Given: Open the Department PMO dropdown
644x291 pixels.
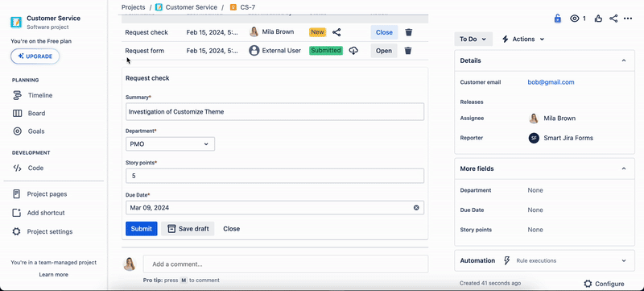Looking at the screenshot, I should [170, 143].
